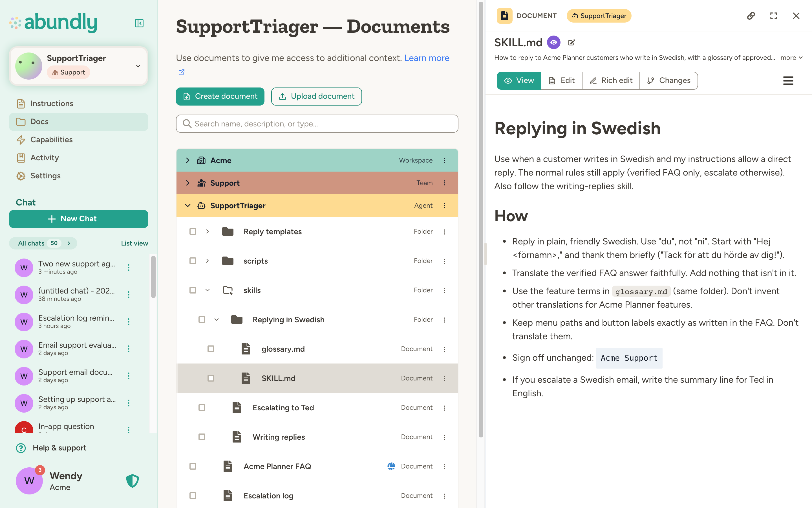This screenshot has width=812, height=508.
Task: Follow the Learn more link
Action: [427, 58]
